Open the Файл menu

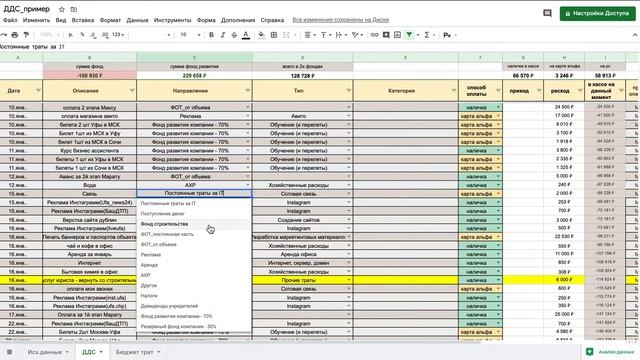pyautogui.click(x=10, y=20)
